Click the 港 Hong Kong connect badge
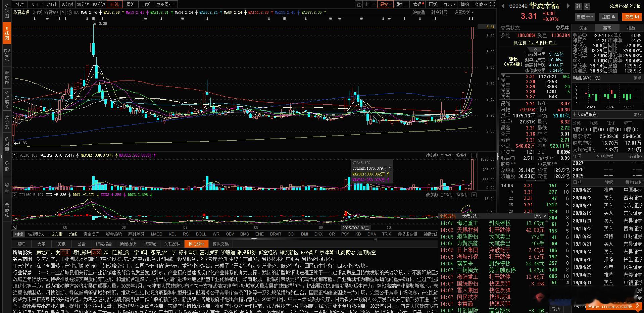This screenshot has height=313, width=644. (x=587, y=6)
